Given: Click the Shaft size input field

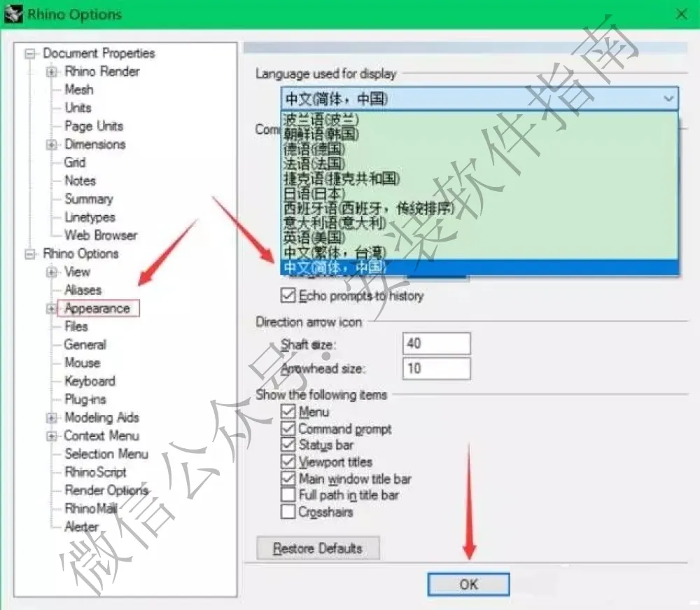Looking at the screenshot, I should (436, 343).
